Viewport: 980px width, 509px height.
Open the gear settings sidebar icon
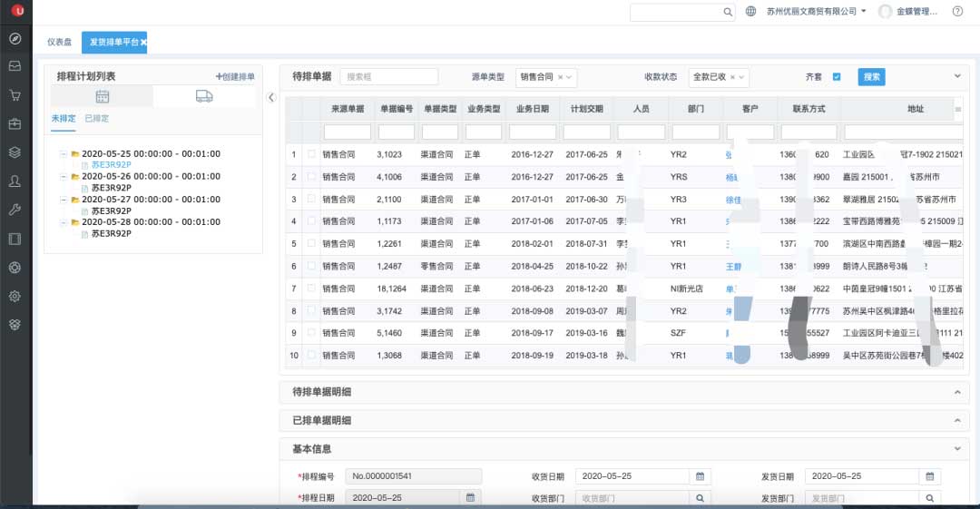point(15,296)
